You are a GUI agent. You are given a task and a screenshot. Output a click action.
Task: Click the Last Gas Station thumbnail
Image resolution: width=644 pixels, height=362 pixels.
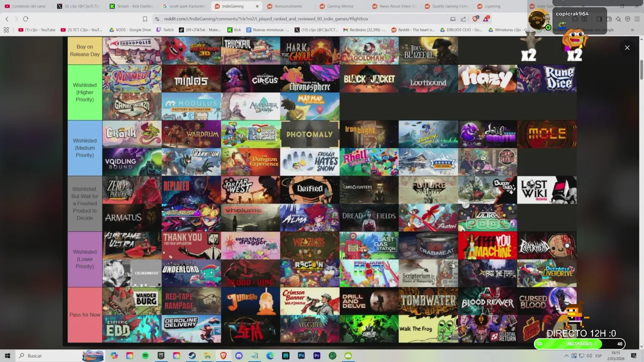point(369,245)
